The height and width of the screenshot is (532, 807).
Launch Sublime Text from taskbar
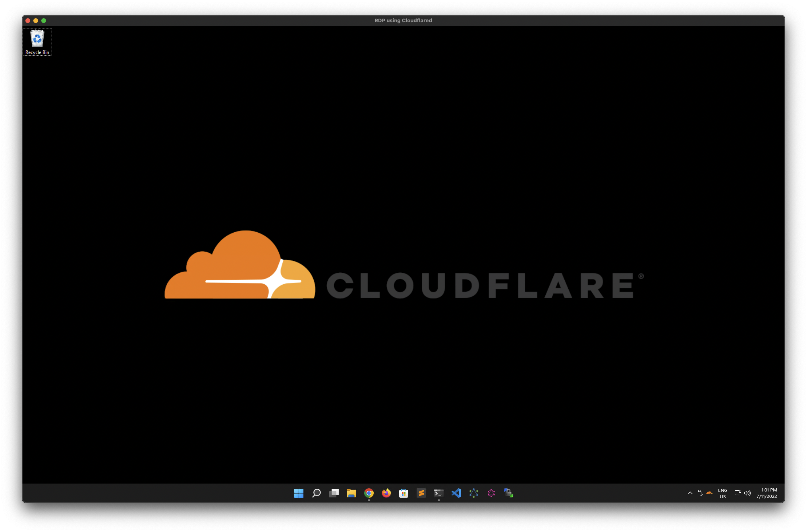pos(421,493)
